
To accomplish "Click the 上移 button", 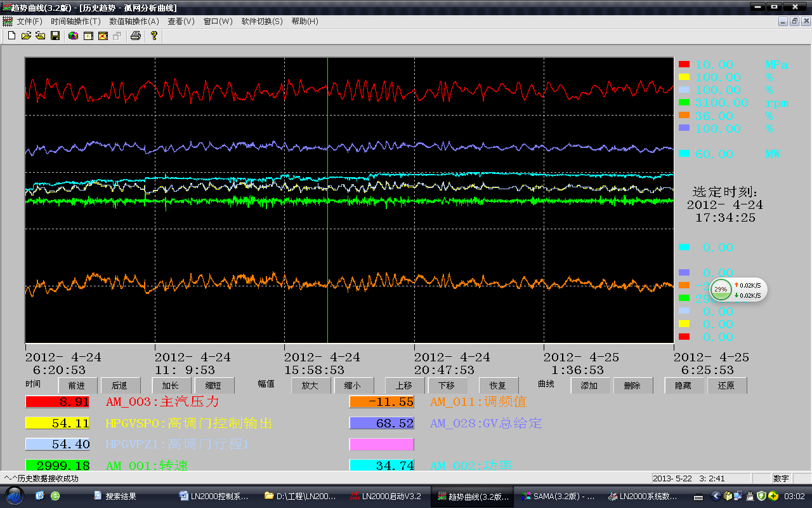I will coord(405,385).
